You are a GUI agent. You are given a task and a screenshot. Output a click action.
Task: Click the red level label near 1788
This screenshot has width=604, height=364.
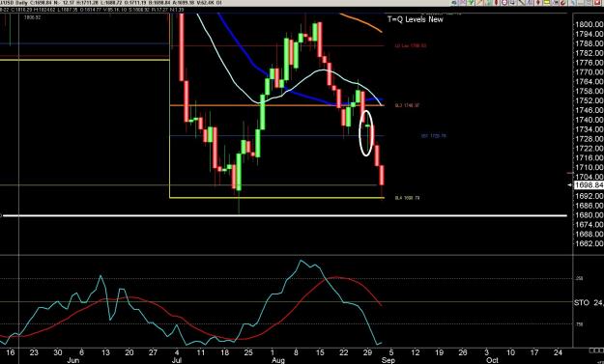pos(411,45)
